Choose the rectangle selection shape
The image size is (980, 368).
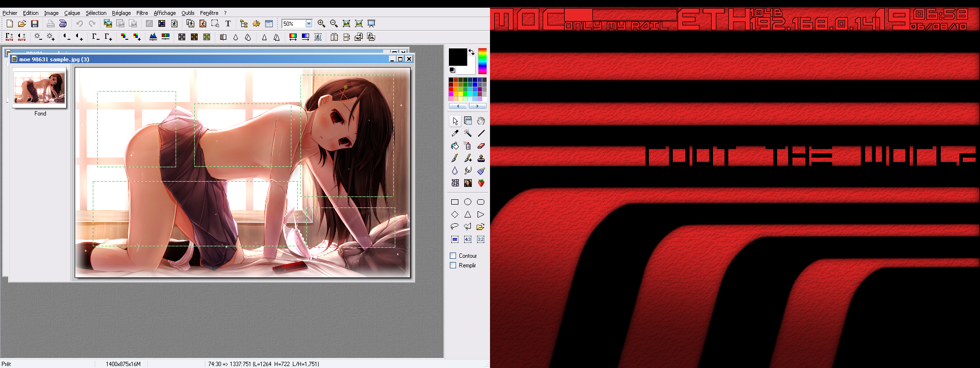455,202
